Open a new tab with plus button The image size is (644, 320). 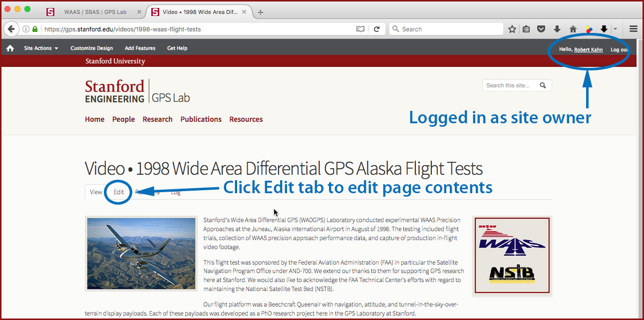tap(260, 12)
